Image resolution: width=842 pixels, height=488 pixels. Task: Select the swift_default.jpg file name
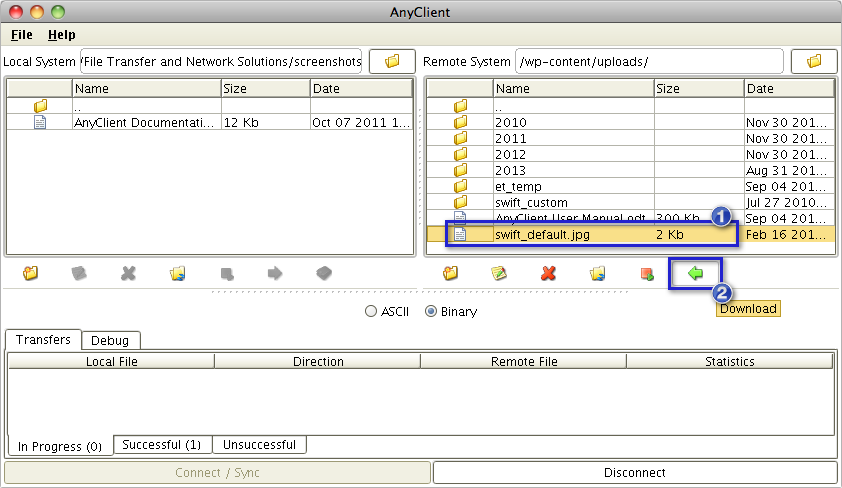542,235
